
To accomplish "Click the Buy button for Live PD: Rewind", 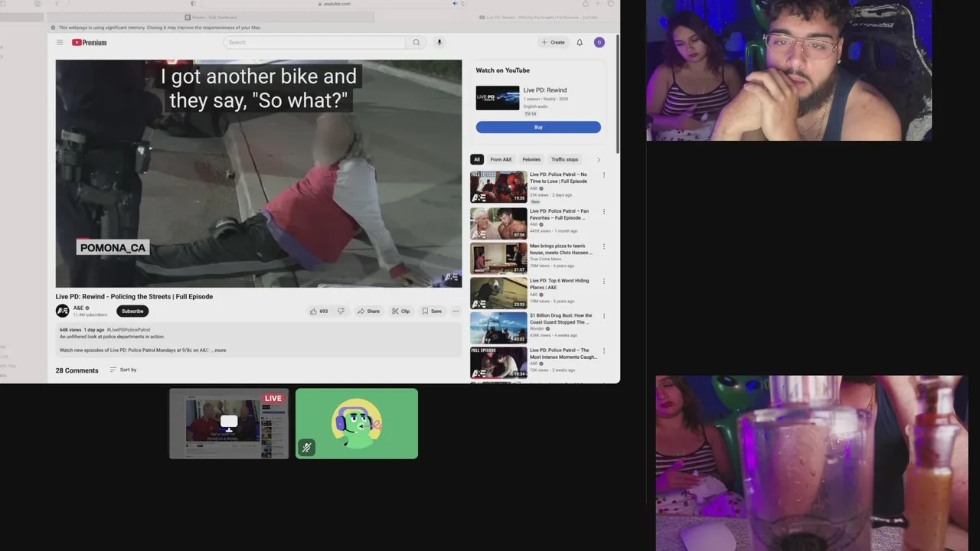I will pyautogui.click(x=538, y=127).
